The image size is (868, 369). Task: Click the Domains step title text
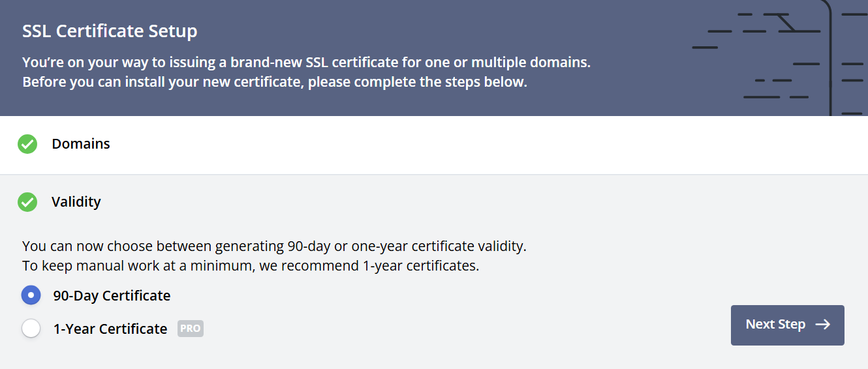pos(81,144)
